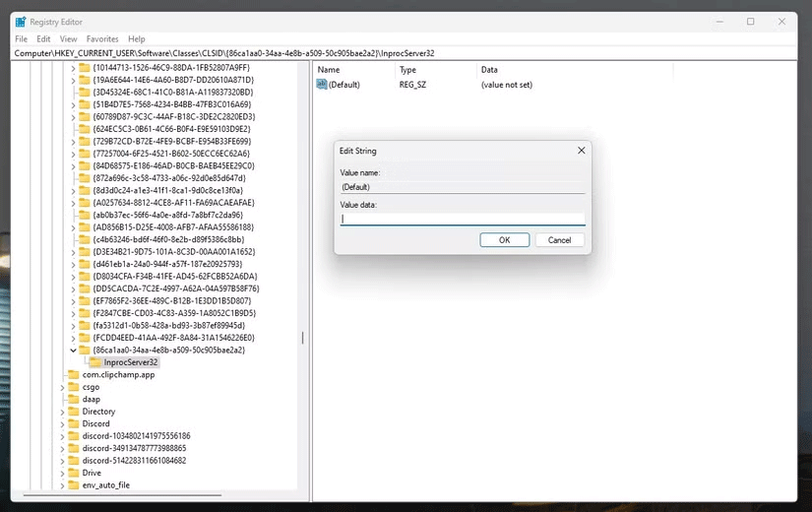This screenshot has height=512, width=812.
Task: Click the com.clipchamp.app folder icon
Action: pyautogui.click(x=74, y=374)
